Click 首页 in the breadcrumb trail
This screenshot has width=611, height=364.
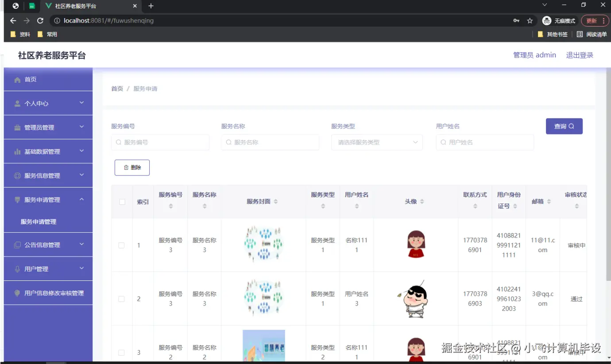click(116, 88)
